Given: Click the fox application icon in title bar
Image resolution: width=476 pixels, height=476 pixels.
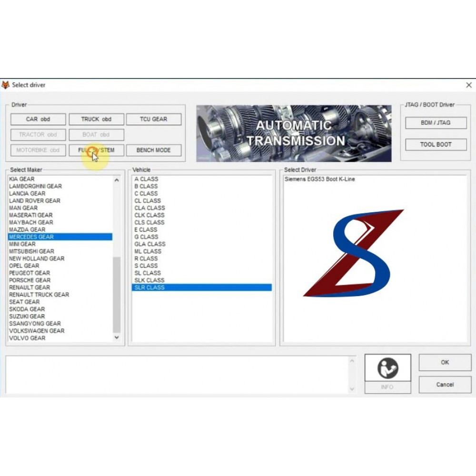Looking at the screenshot, I should (6, 85).
